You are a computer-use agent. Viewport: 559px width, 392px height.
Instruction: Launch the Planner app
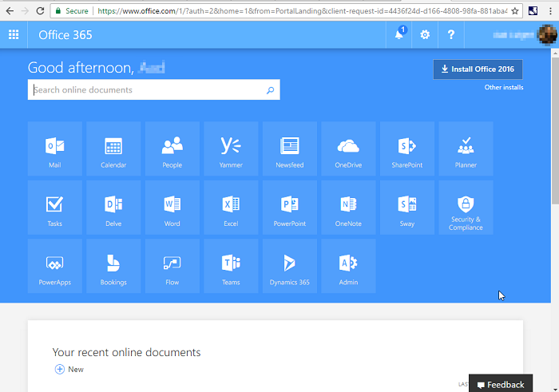coord(466,148)
